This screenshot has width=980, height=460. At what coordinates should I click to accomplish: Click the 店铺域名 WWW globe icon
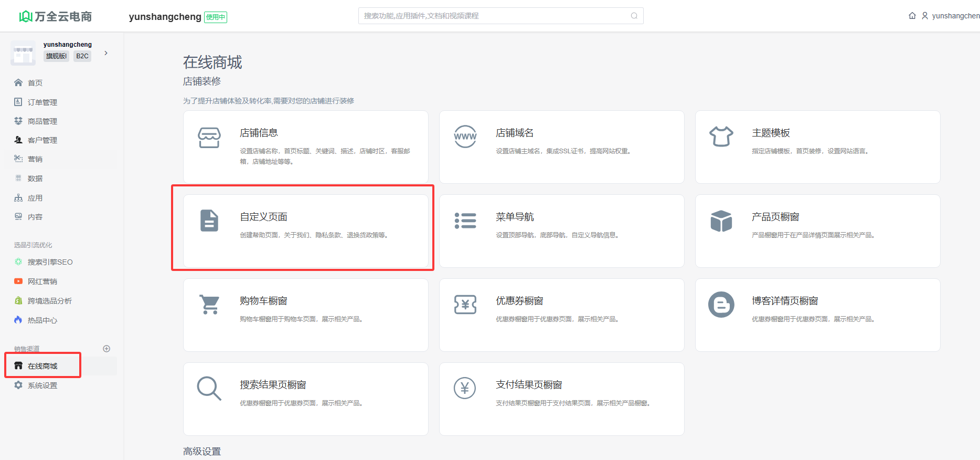click(465, 137)
